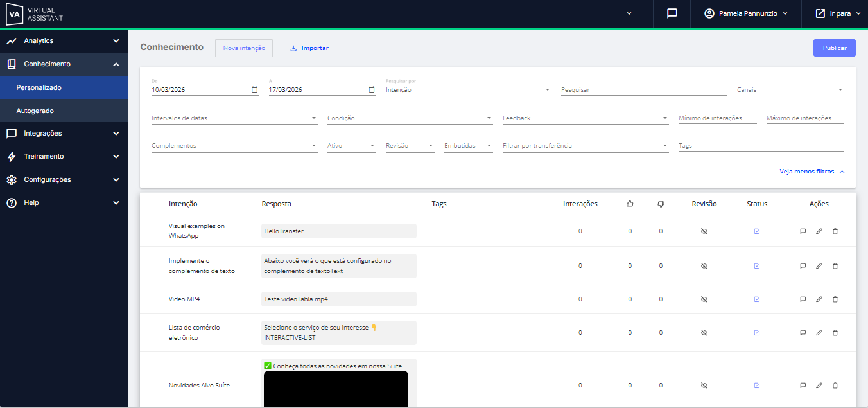
Task: Toggle status checkbox for Video MP4
Action: (x=757, y=299)
